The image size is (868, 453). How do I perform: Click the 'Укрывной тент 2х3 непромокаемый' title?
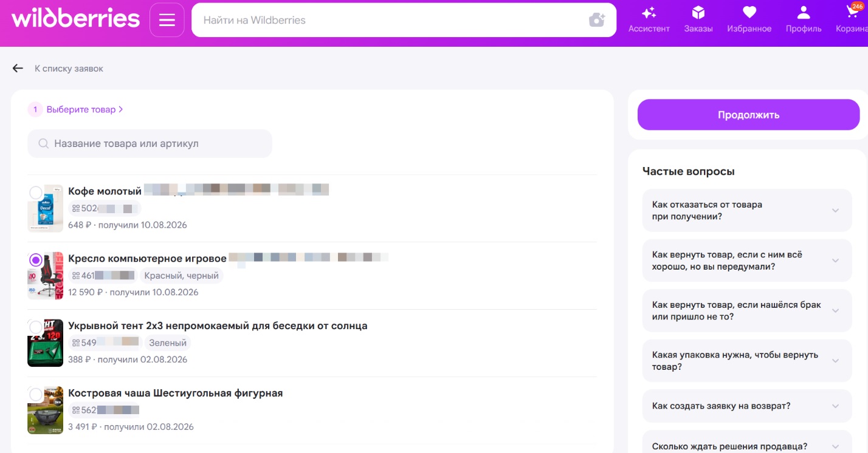click(218, 325)
